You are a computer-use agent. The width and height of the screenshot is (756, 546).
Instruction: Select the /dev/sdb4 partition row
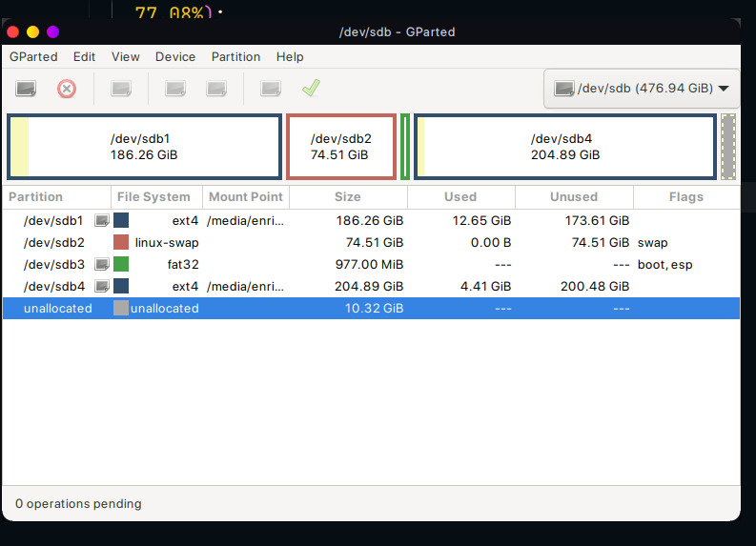[371, 286]
